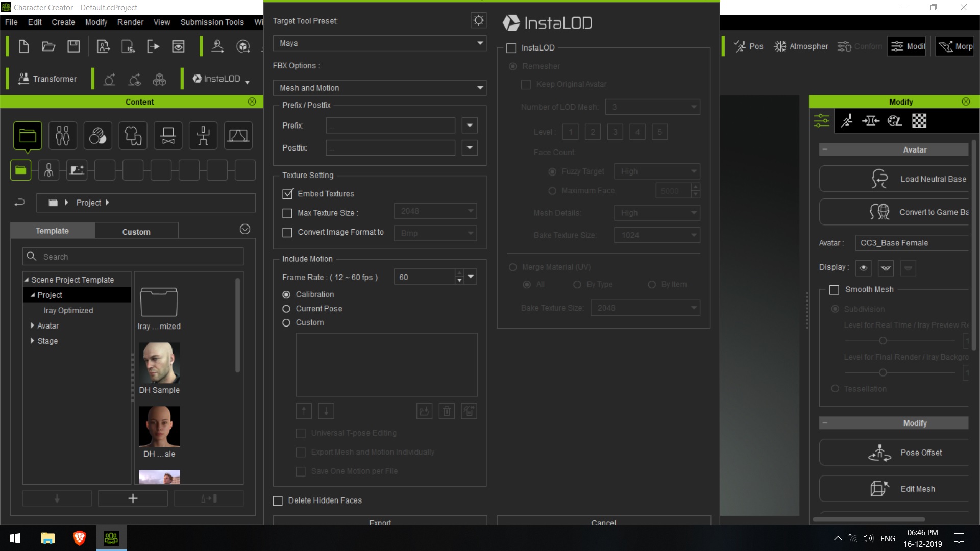Click the Export arrow toolbar icon

153,46
